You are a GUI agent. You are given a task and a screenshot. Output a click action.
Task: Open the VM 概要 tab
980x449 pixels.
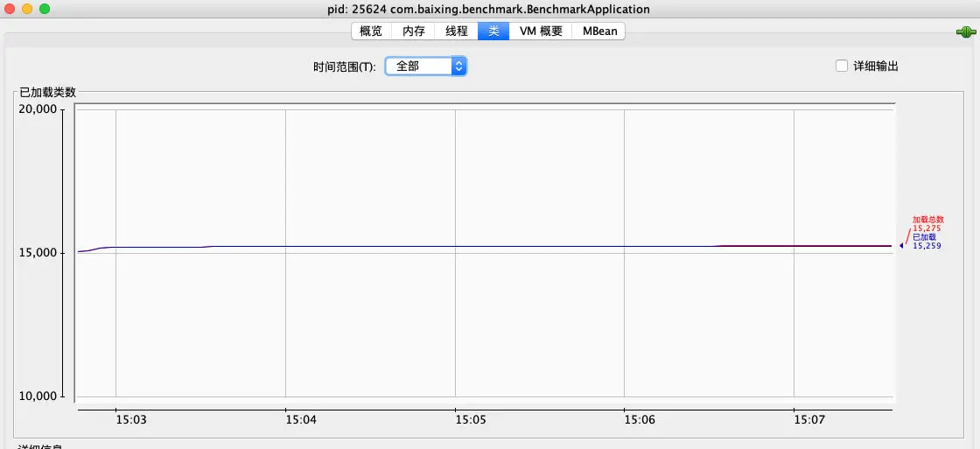coord(541,32)
